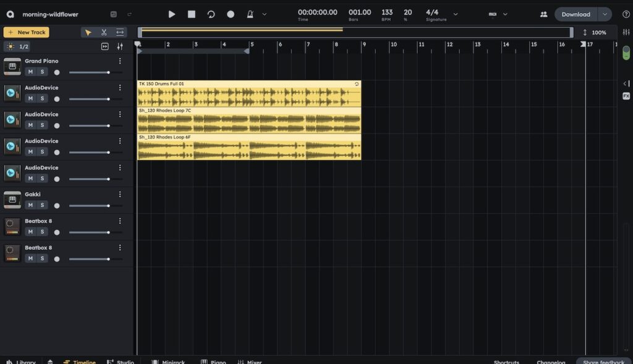
Task: Open the track filters panel icon
Action: [121, 46]
